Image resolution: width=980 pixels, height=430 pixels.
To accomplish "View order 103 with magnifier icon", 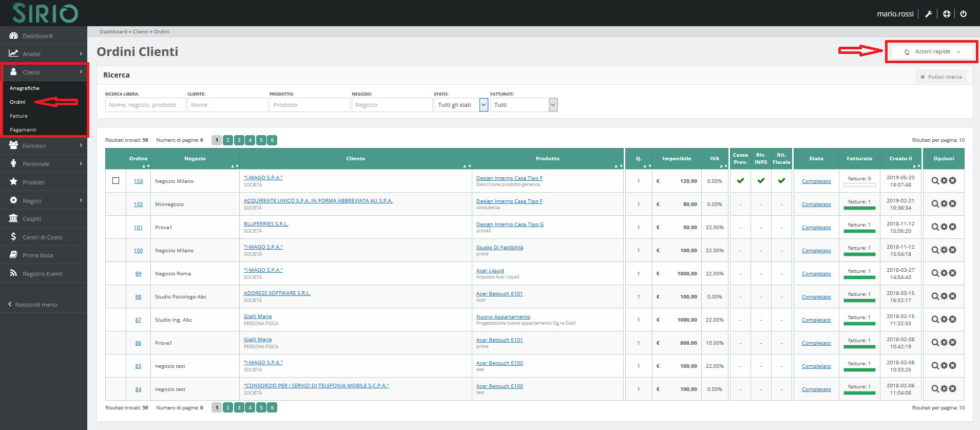I will [x=935, y=181].
